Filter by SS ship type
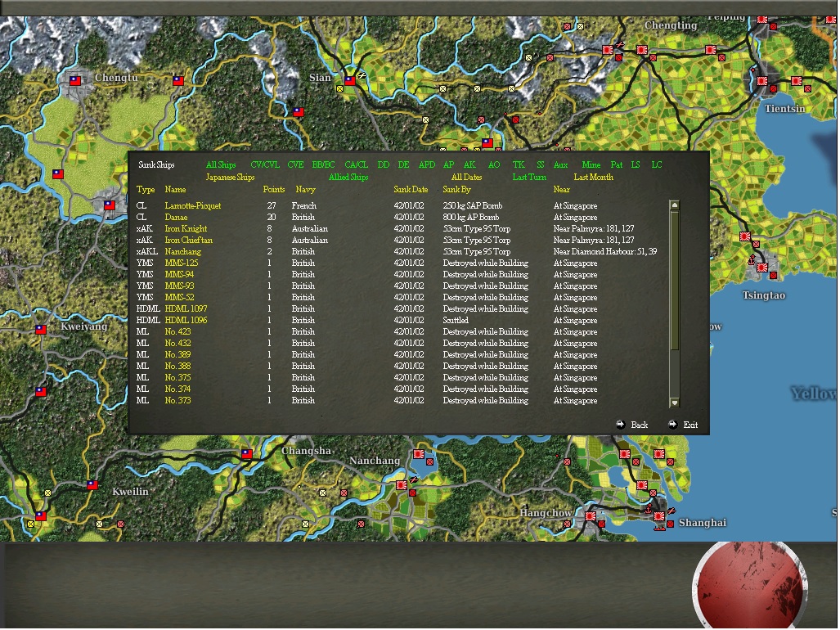Image resolution: width=840 pixels, height=630 pixels. [x=541, y=165]
